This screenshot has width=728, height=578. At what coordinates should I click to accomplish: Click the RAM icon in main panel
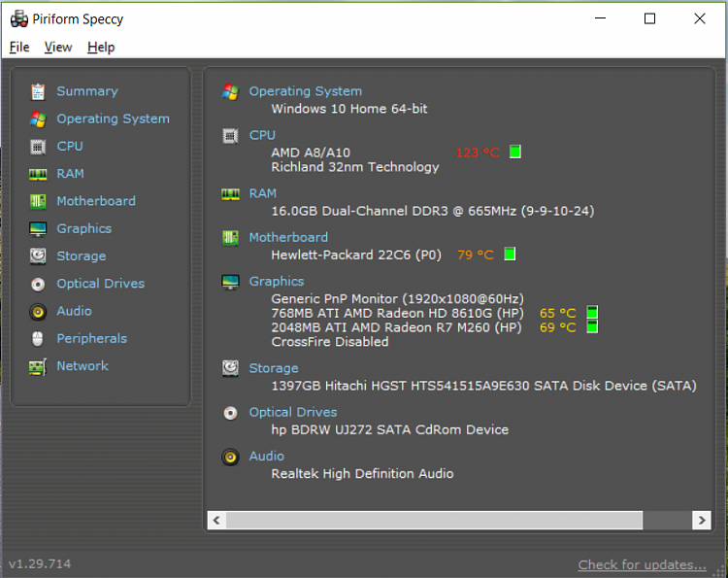pos(230,193)
